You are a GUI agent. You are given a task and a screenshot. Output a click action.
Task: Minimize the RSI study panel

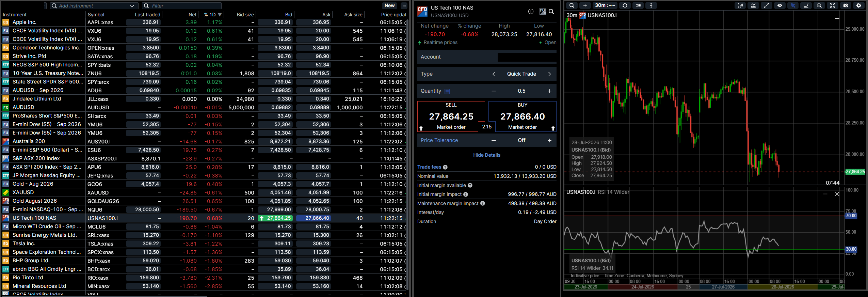825,194
